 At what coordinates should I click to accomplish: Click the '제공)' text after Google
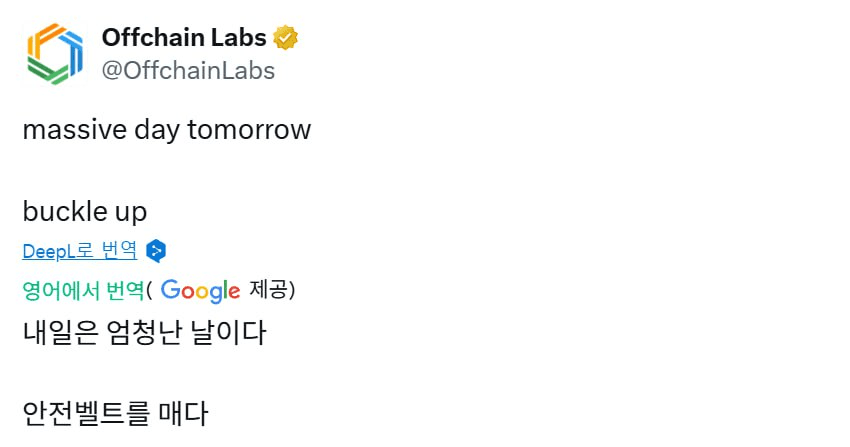272,289
